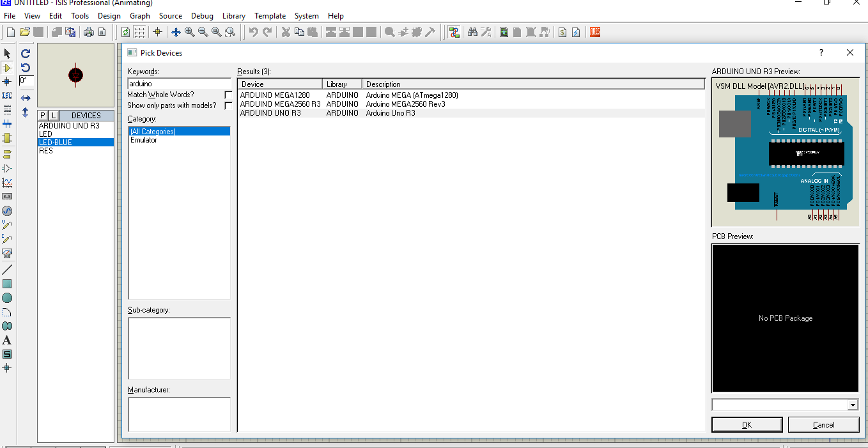
Task: Sort results by Description column header
Action: 533,84
